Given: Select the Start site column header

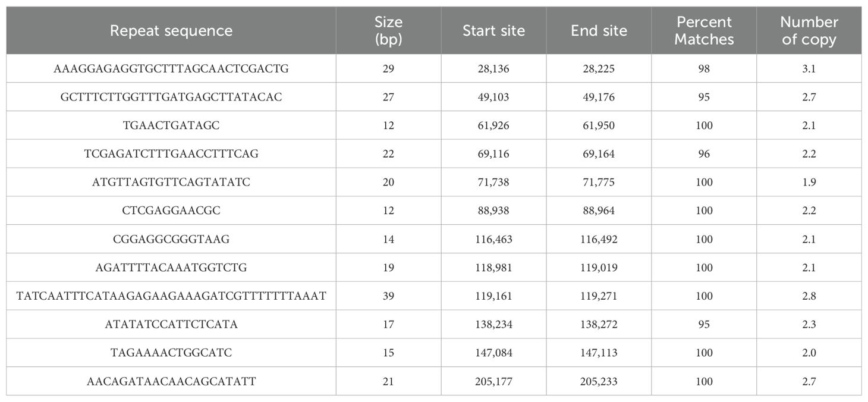Looking at the screenshot, I should [x=493, y=31].
